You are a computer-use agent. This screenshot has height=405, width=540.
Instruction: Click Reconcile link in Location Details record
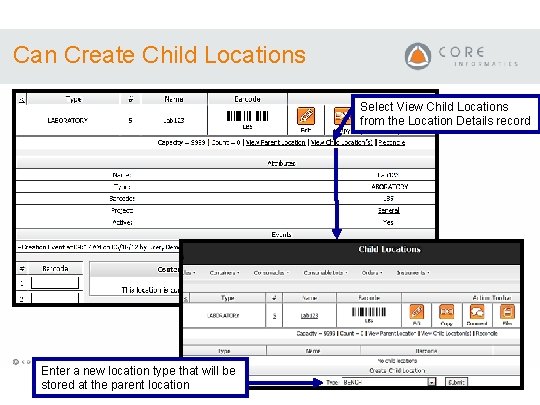point(392,142)
